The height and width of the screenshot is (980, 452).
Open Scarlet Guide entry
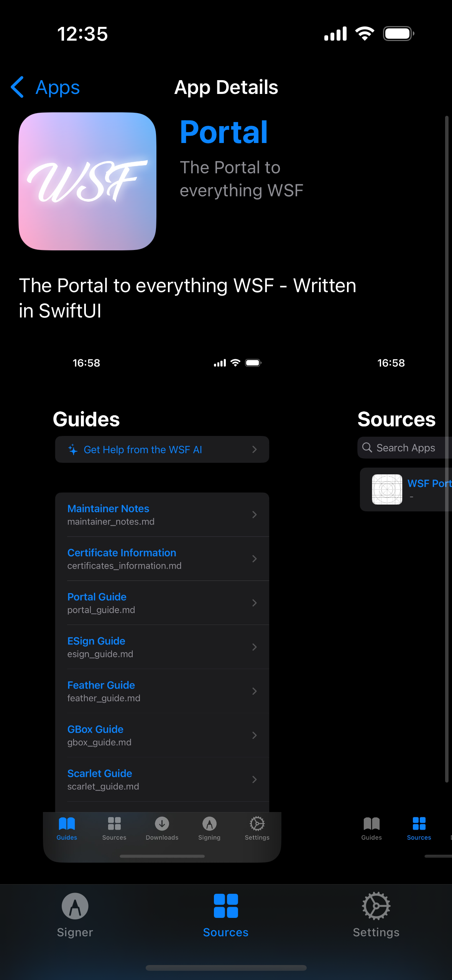[162, 779]
